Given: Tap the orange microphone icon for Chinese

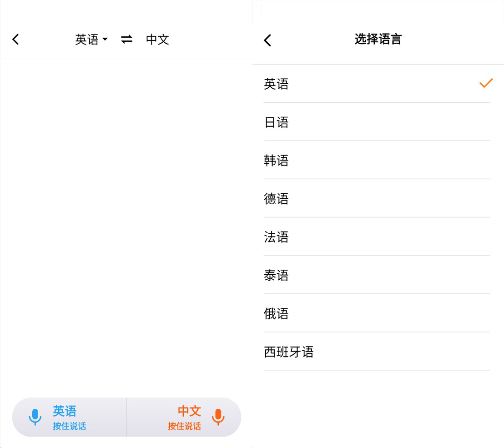Looking at the screenshot, I should (219, 417).
